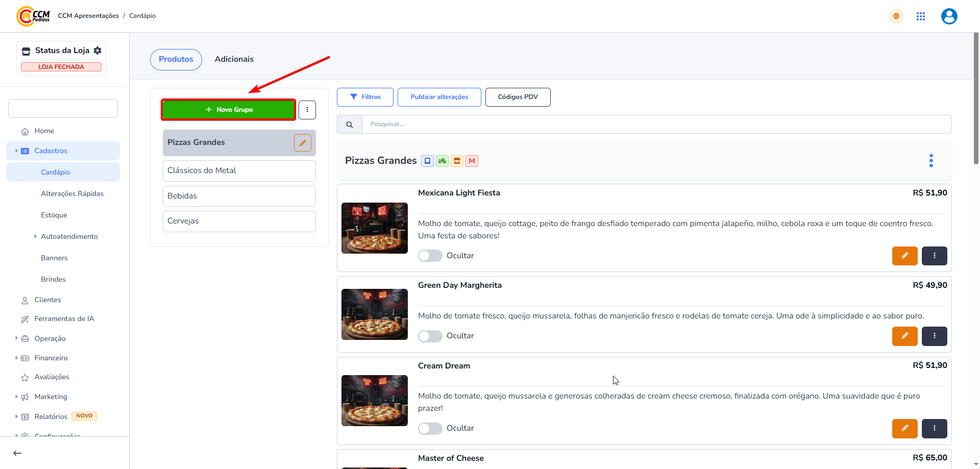
Task: Click pencil icon to edit Pizzas Grandes group
Action: click(x=303, y=143)
